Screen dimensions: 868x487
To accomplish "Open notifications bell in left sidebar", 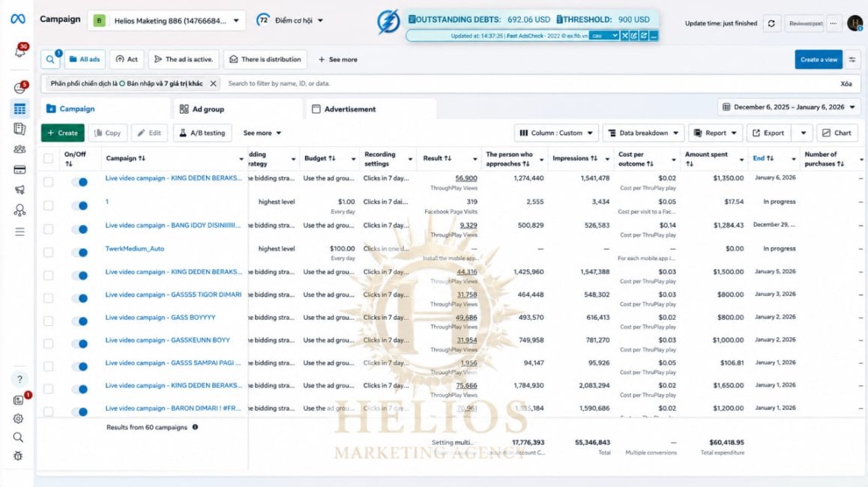I will coord(20,52).
